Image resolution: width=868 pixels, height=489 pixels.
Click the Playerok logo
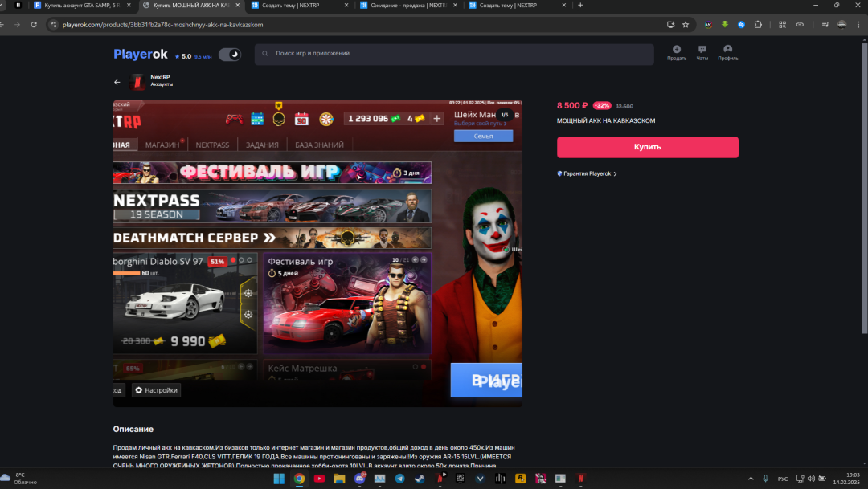[140, 55]
